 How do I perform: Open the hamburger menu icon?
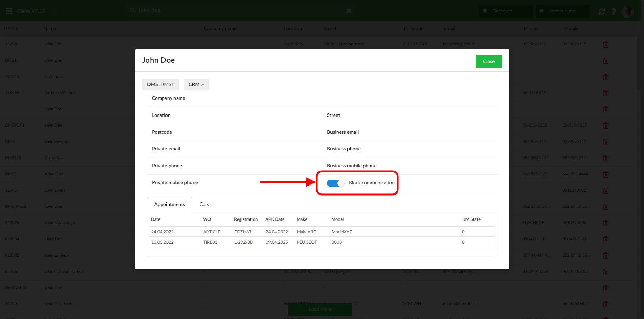[x=9, y=11]
